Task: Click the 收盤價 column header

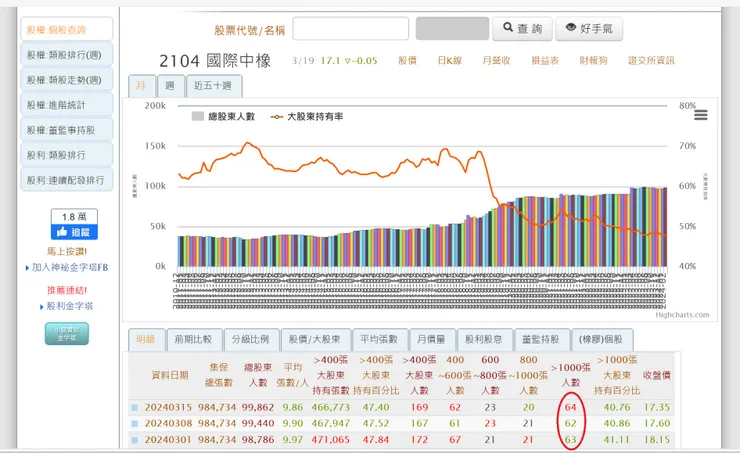Action: click(657, 376)
